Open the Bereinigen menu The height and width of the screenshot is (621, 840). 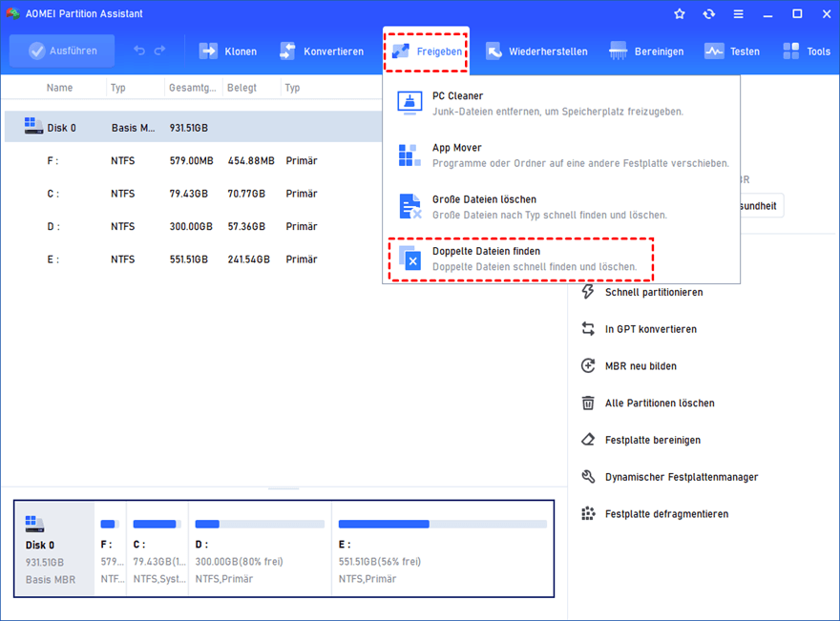646,52
